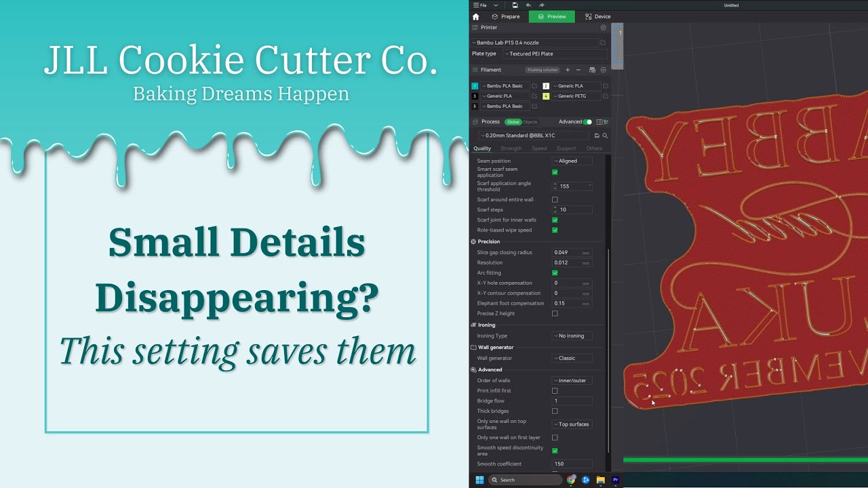Open the Quality settings tab

click(482, 148)
